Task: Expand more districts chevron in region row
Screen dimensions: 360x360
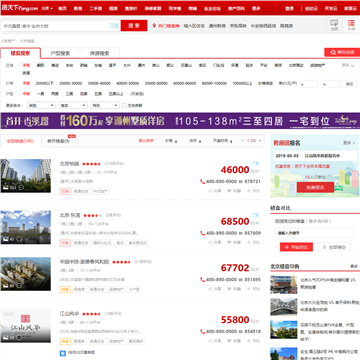Action: pos(348,66)
